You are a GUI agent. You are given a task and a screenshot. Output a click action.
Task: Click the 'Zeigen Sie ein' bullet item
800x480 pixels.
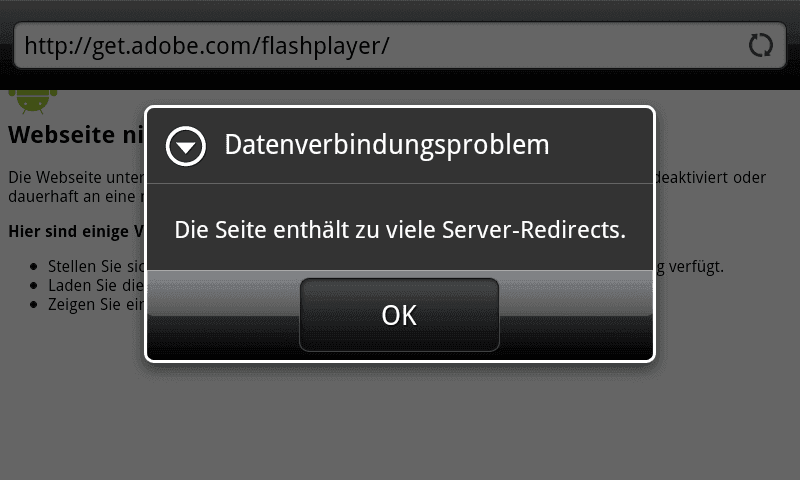point(96,305)
